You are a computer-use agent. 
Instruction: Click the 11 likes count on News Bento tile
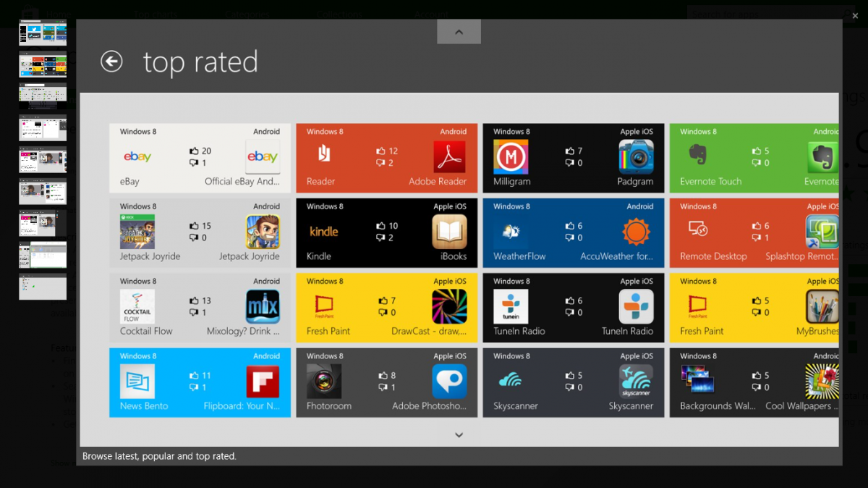206,375
